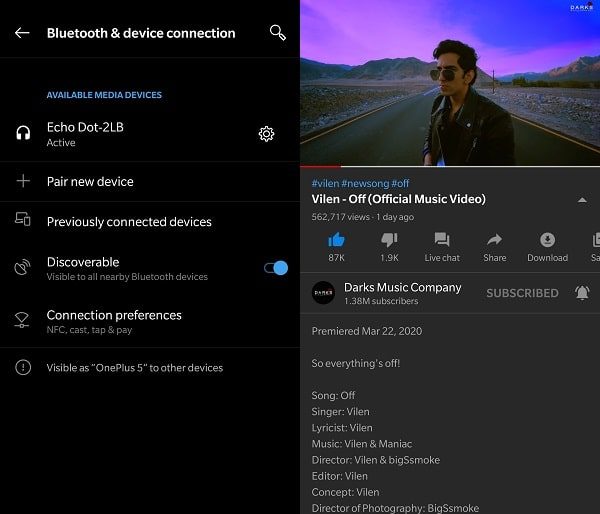Tap the Bluetooth & device connection title

pos(141,33)
